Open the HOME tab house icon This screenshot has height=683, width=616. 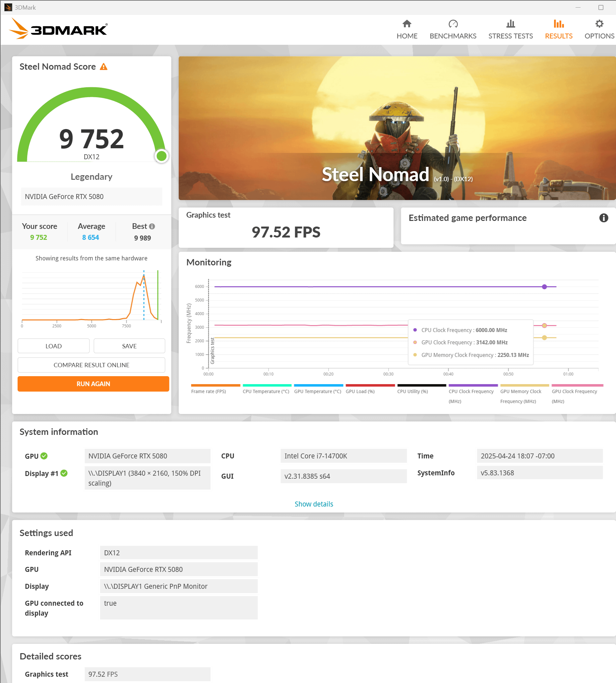click(407, 24)
